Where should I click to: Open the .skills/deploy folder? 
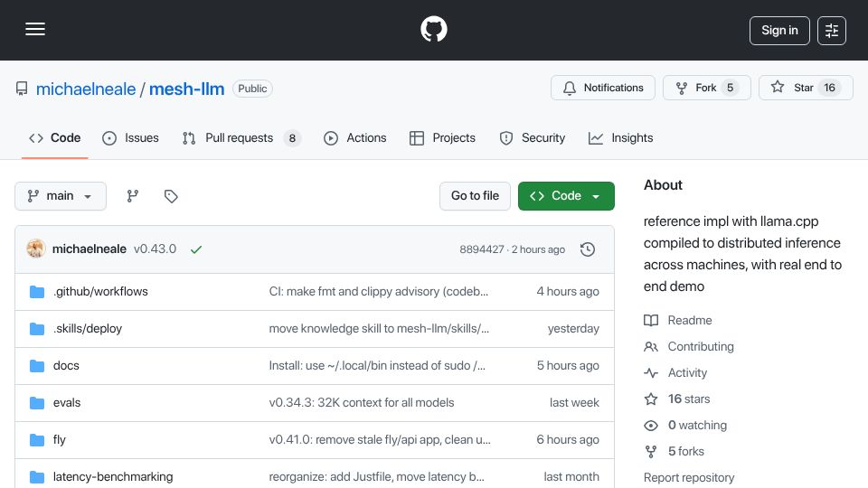tap(88, 329)
